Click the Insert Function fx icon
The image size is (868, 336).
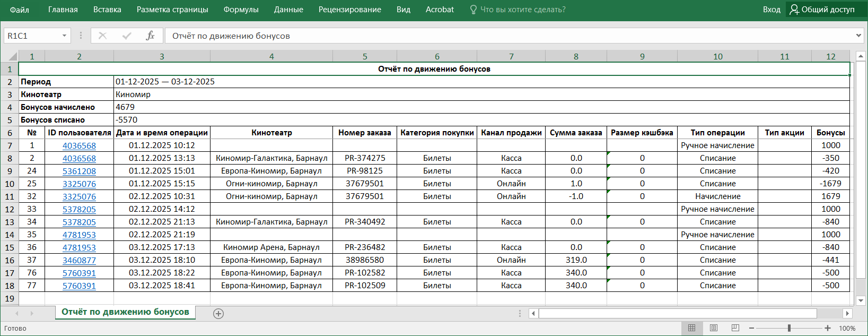[150, 36]
